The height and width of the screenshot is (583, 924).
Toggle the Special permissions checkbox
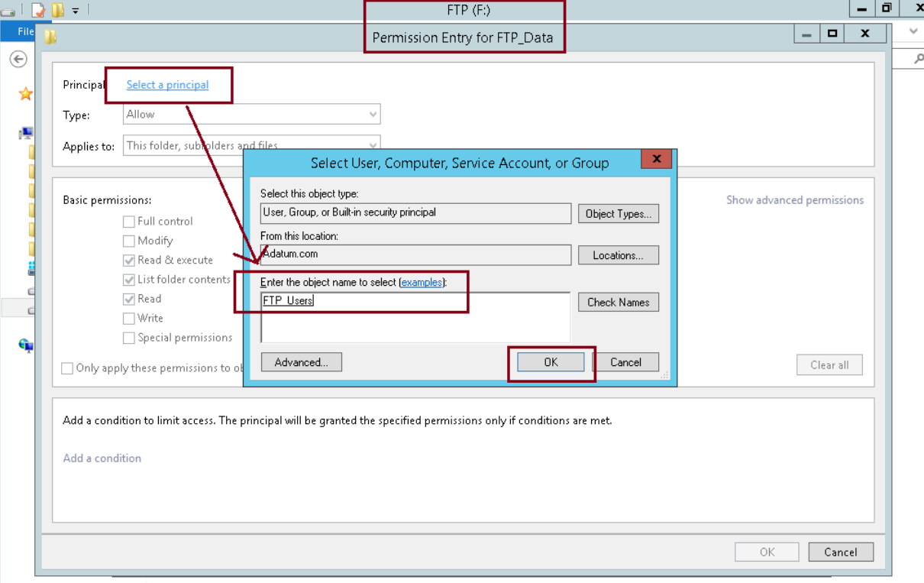[128, 338]
